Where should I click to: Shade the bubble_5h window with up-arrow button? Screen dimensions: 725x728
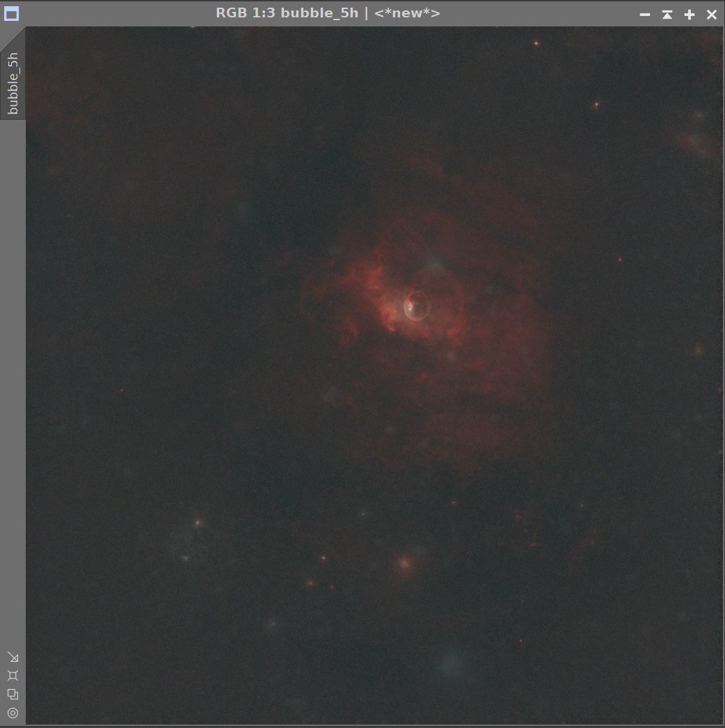667,15
